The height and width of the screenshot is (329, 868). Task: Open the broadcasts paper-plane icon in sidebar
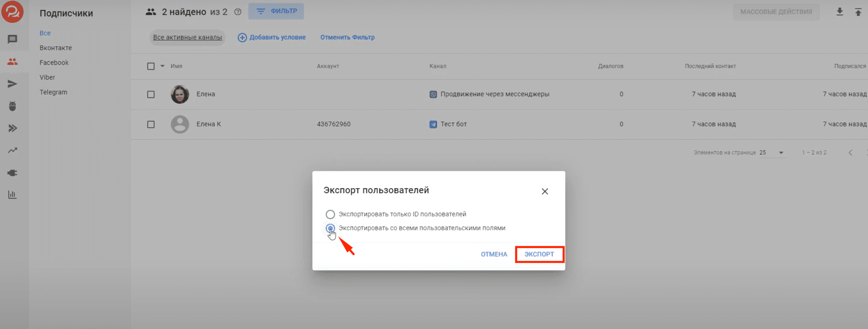point(12,84)
